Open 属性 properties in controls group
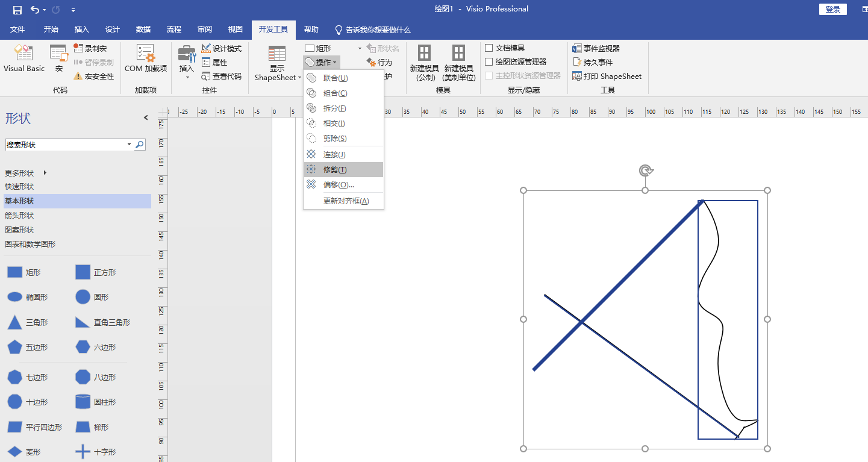Screen dimensions: 868x462 tap(214, 62)
